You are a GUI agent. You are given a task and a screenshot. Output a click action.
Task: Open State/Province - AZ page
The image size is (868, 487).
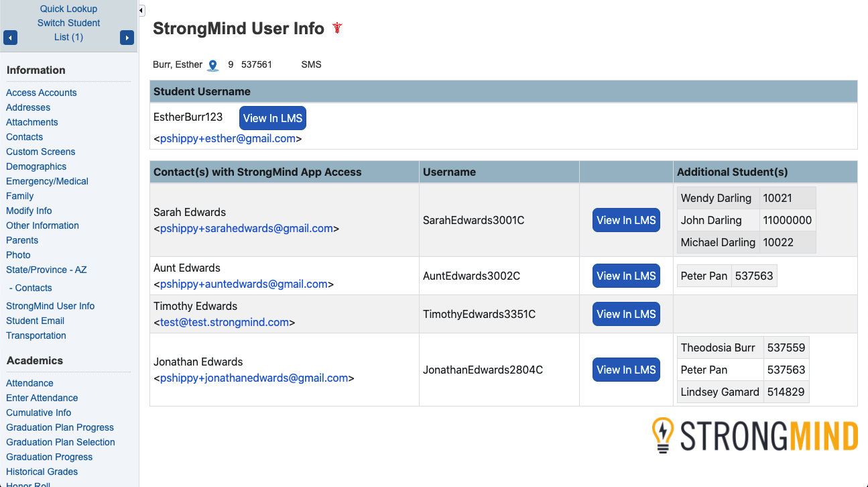[46, 270]
